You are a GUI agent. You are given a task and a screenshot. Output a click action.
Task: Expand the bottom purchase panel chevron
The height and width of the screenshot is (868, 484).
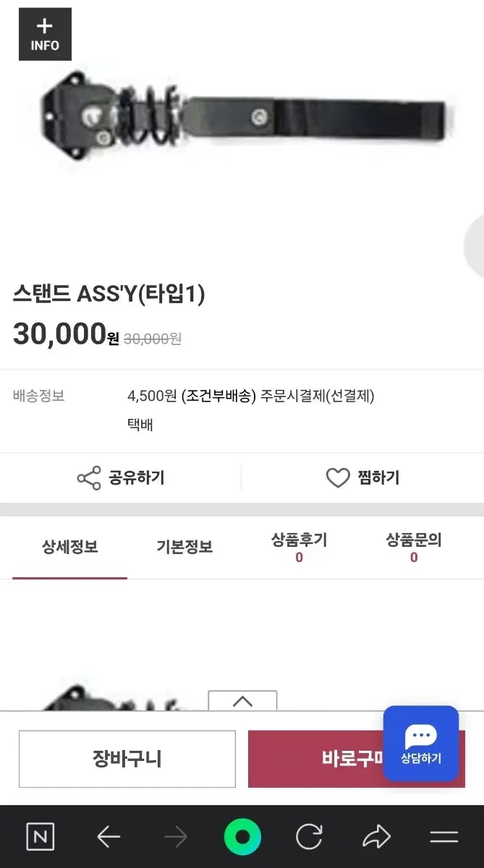[242, 701]
